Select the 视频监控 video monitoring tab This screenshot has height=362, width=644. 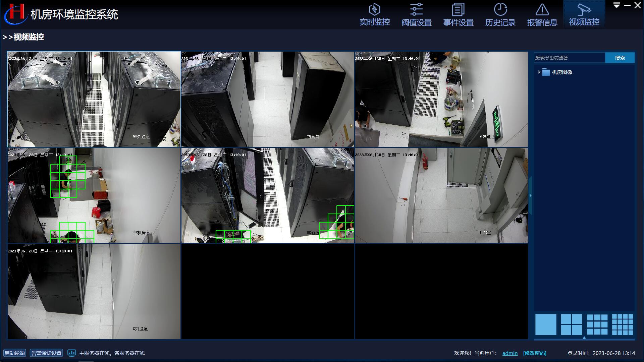tap(584, 15)
